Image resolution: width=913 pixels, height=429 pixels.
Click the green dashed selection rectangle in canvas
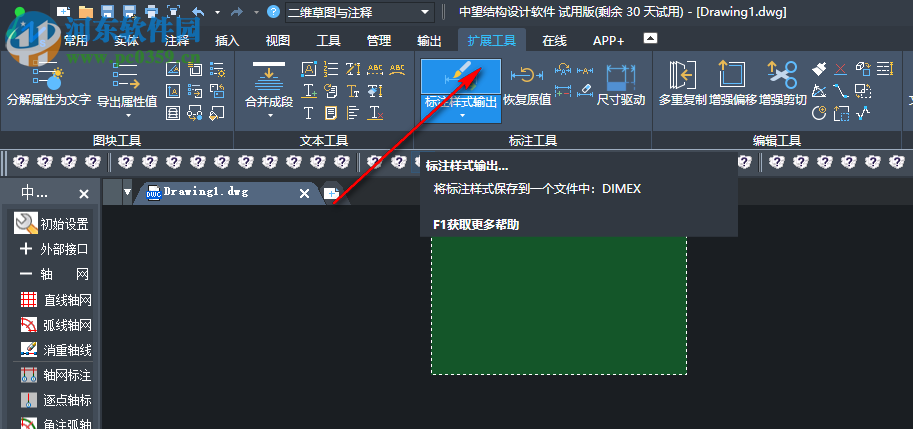tap(559, 306)
